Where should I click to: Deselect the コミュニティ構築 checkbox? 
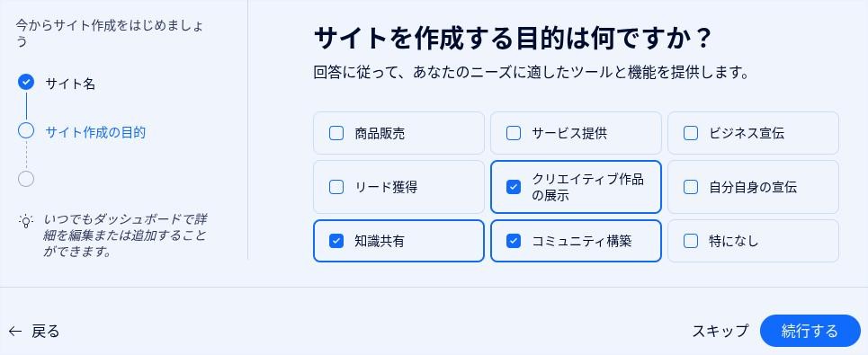tap(514, 241)
